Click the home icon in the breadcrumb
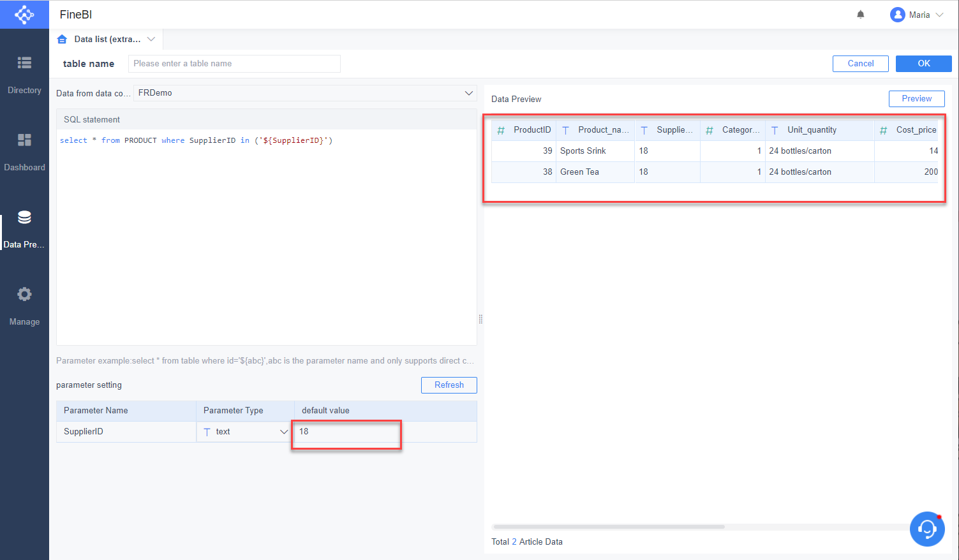 tap(62, 39)
